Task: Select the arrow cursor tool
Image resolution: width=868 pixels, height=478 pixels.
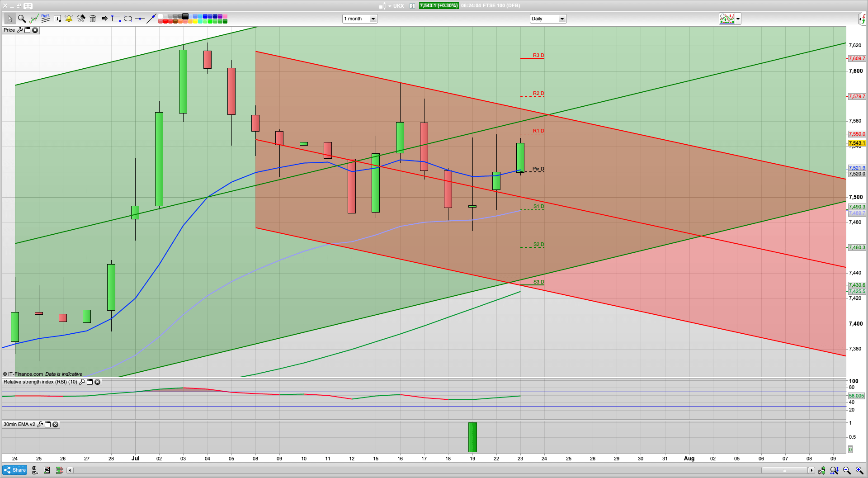Action: click(9, 19)
